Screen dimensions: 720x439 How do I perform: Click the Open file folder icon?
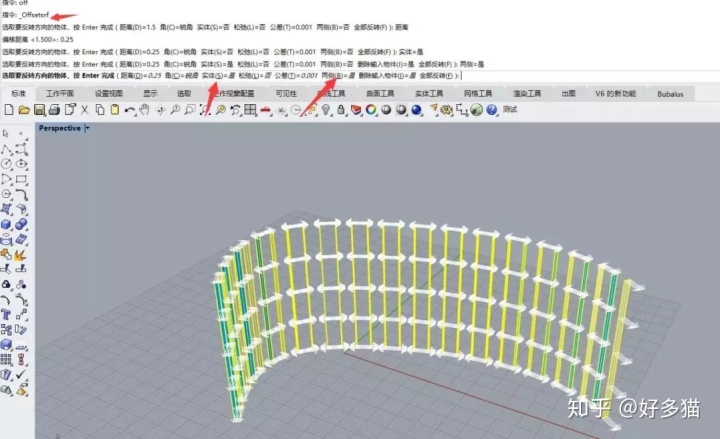[24, 109]
